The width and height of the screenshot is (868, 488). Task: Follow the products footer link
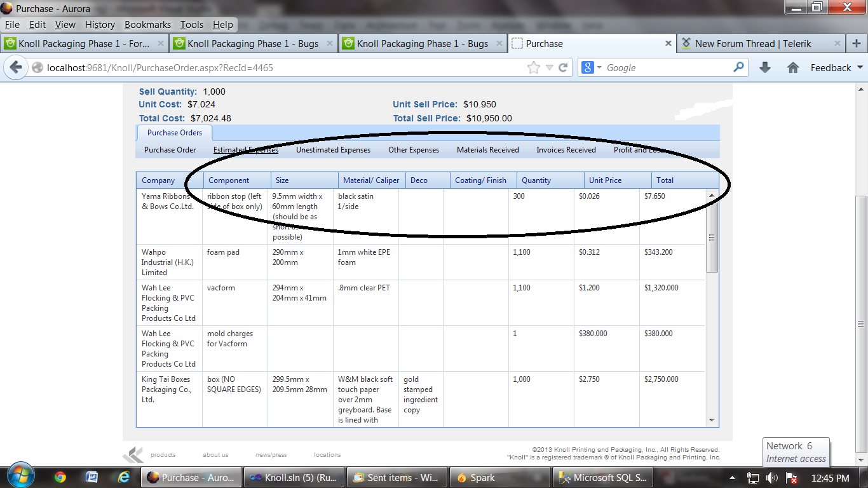tap(163, 455)
